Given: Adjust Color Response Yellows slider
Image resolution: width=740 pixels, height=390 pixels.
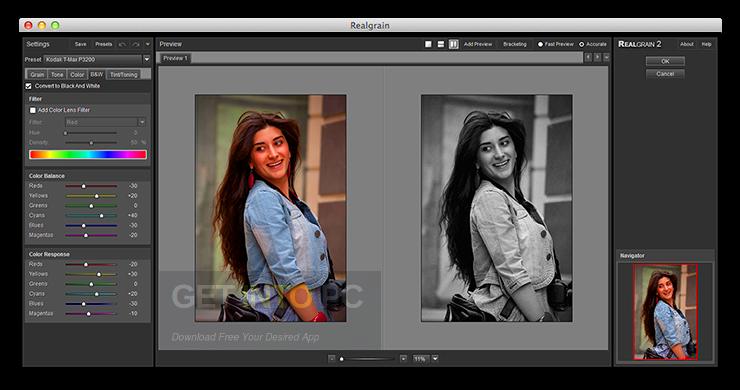Looking at the screenshot, I should coord(91,274).
